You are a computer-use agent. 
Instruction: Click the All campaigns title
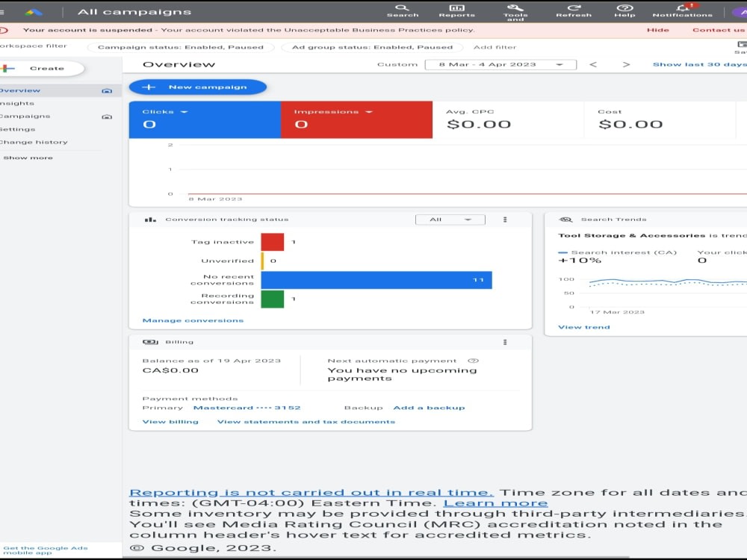point(134,12)
